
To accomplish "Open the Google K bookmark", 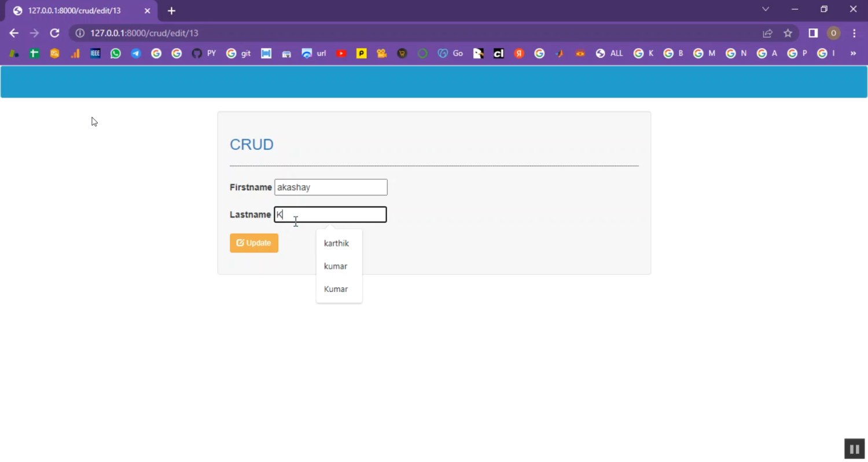I will (643, 53).
